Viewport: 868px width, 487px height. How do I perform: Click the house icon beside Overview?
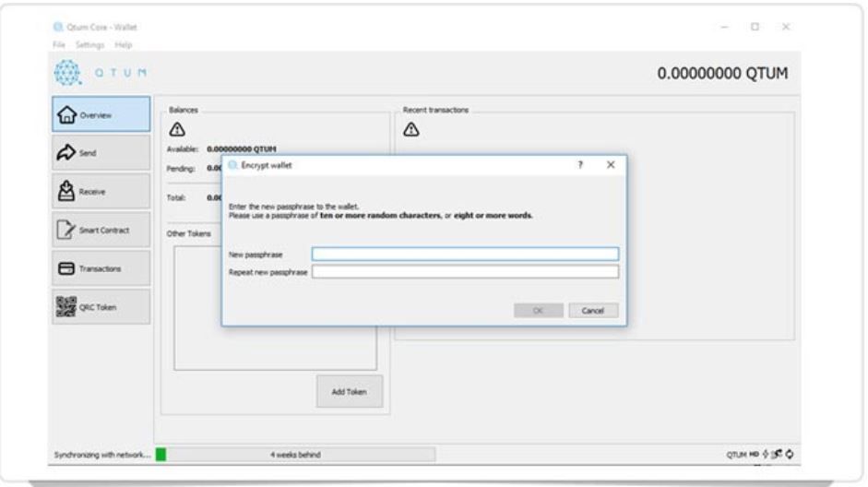66,114
